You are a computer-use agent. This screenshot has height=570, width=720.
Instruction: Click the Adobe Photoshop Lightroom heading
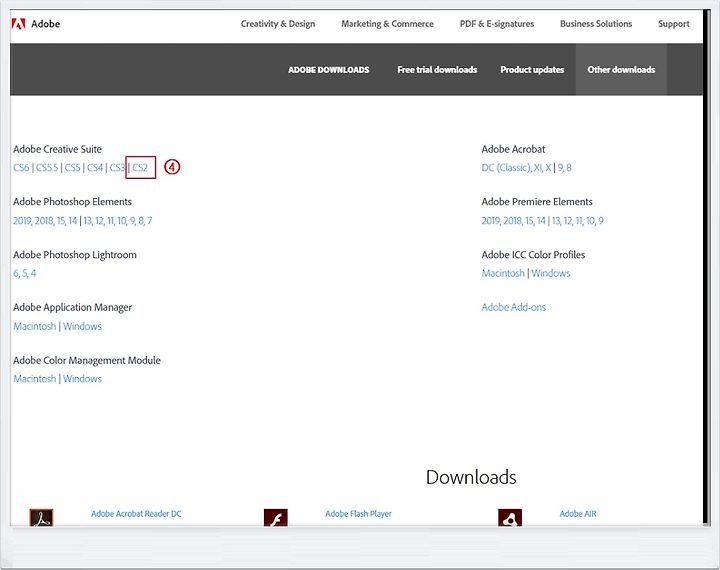[x=75, y=255]
